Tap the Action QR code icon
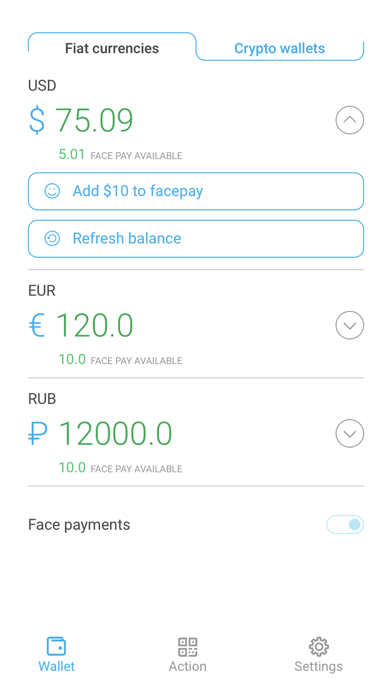392x696 pixels. click(187, 647)
